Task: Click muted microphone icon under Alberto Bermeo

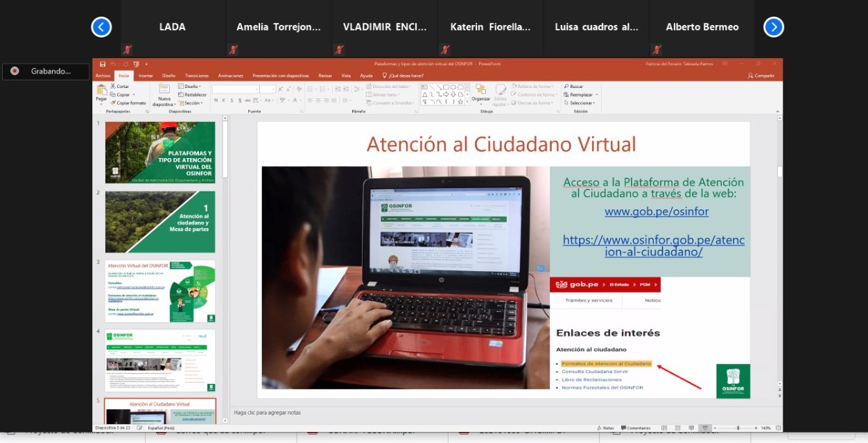Action: point(655,49)
